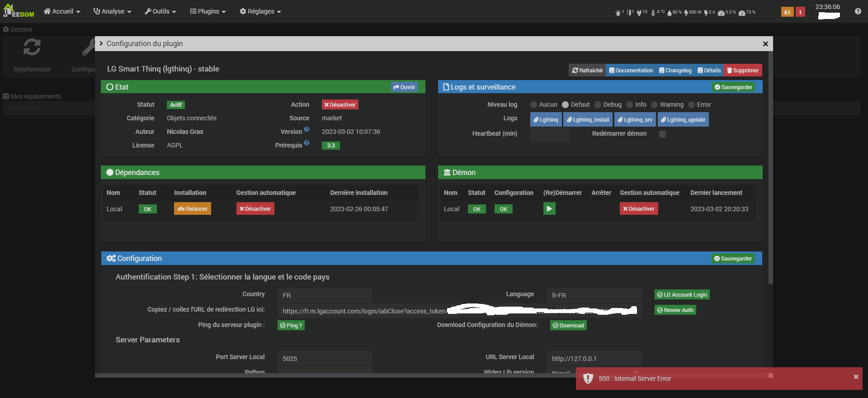Viewport: 868px width, 398px height.
Task: Open the Lgthinq_update log
Action: pyautogui.click(x=683, y=119)
